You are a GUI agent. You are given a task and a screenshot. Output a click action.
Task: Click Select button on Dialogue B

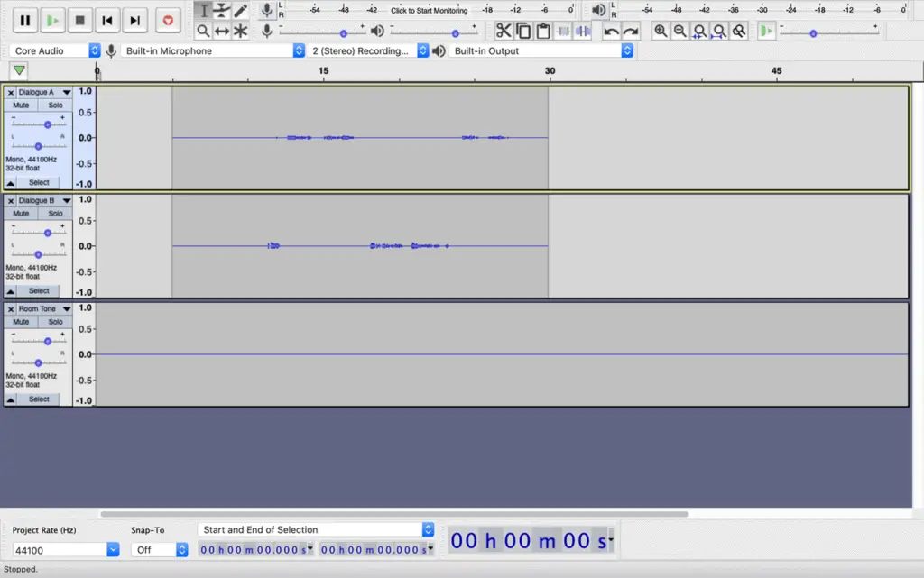[39, 290]
